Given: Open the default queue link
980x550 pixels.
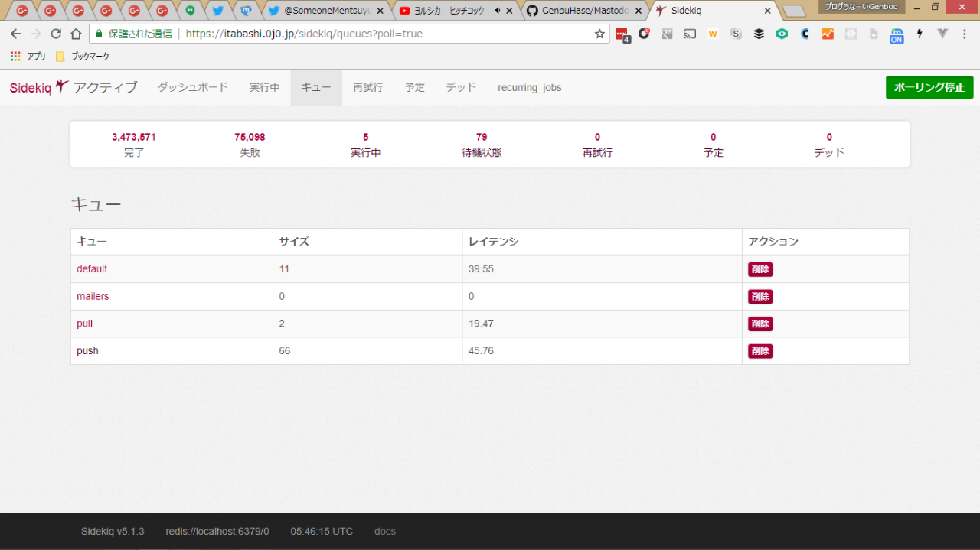Looking at the screenshot, I should 92,269.
